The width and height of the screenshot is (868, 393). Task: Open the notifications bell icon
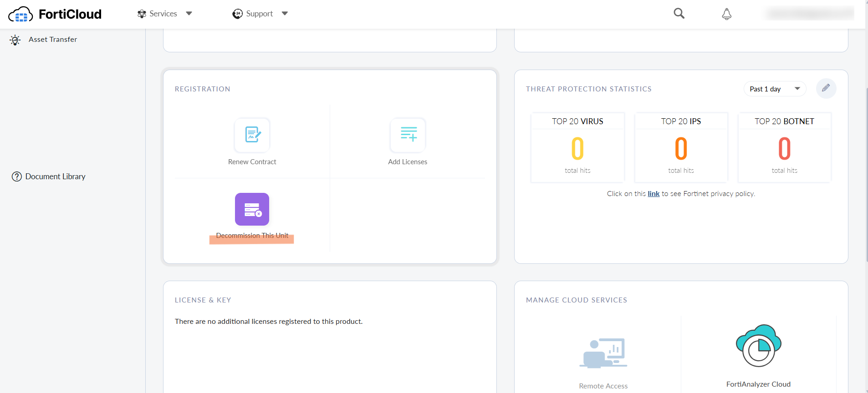click(727, 14)
